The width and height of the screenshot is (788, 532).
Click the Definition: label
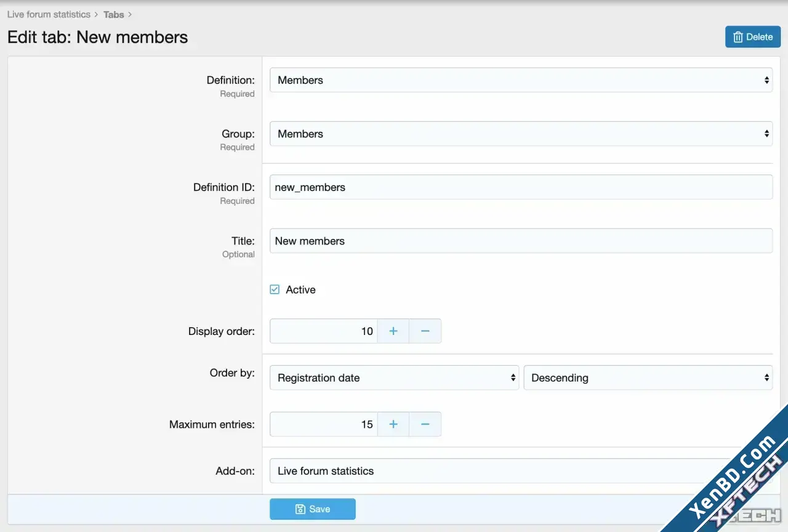(x=230, y=80)
